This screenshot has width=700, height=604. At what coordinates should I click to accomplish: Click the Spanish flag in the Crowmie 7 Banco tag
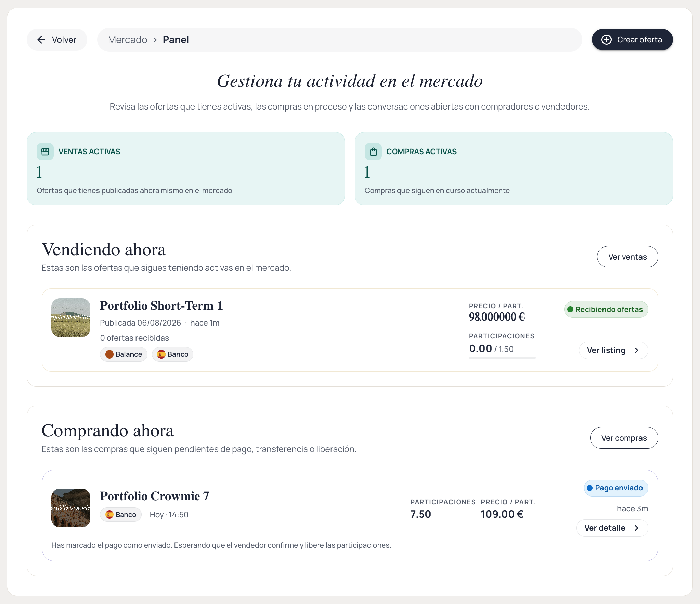(110, 515)
